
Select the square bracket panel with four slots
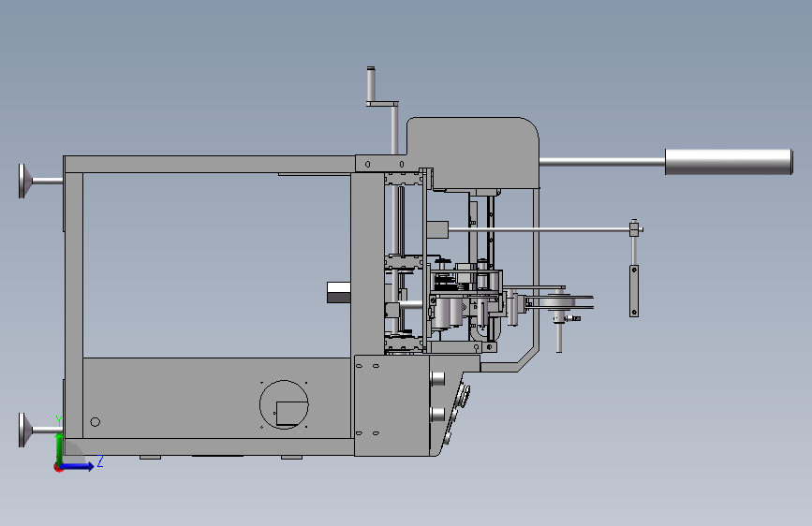[392, 405]
